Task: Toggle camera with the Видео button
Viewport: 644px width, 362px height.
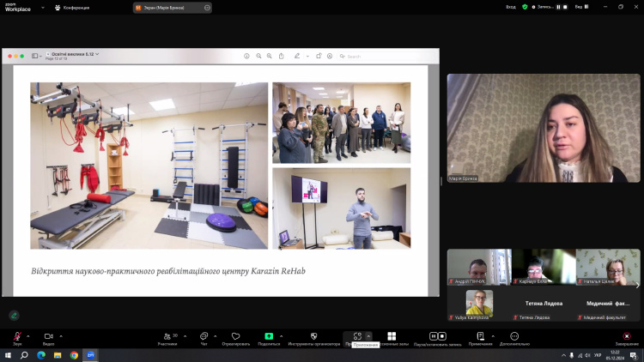Action: [48, 338]
